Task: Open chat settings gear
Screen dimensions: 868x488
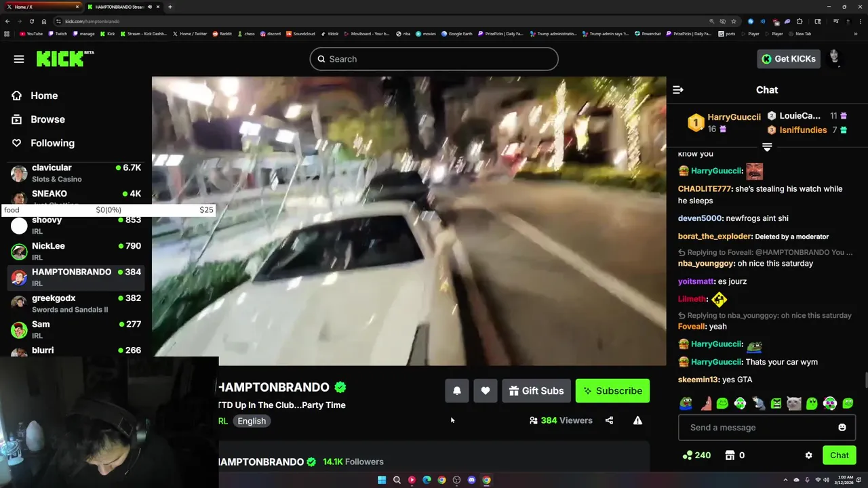Action: click(808, 455)
